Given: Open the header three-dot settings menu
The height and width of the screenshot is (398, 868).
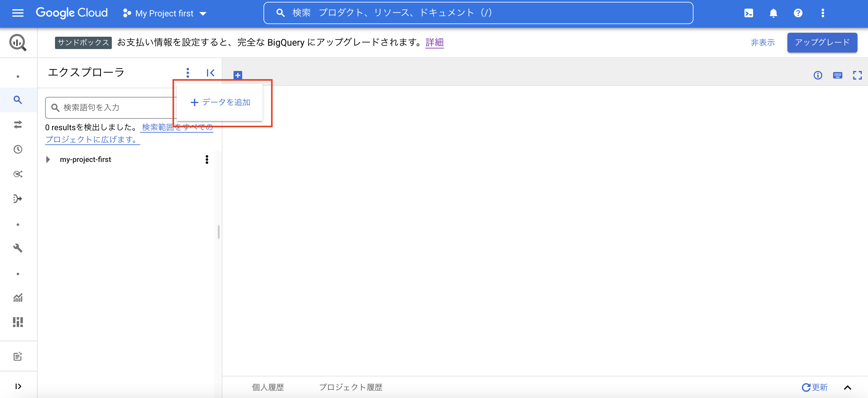Looking at the screenshot, I should (x=823, y=13).
